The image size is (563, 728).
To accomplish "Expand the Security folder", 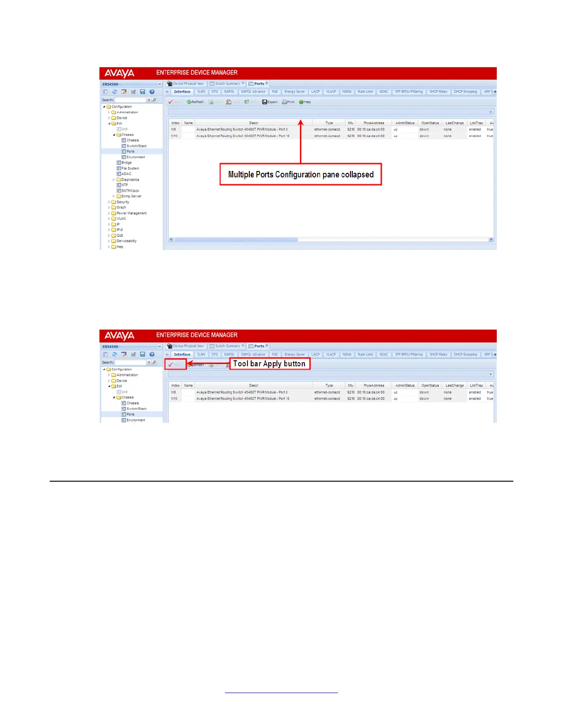I will point(109,202).
